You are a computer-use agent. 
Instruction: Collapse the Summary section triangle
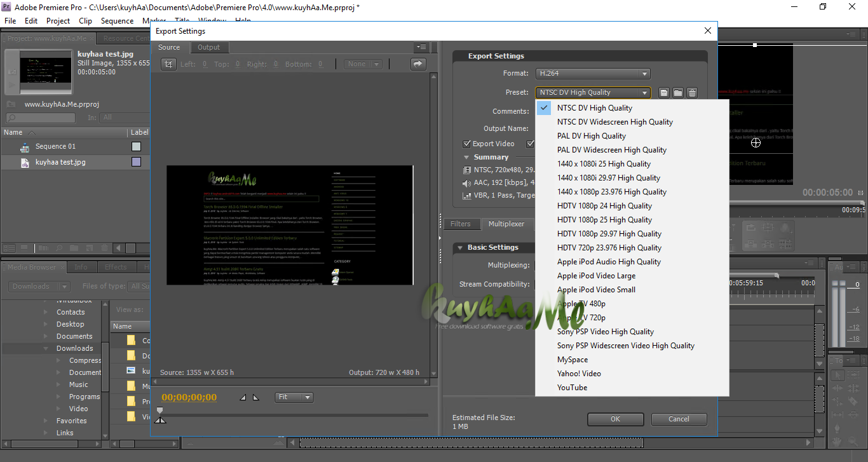pos(466,158)
